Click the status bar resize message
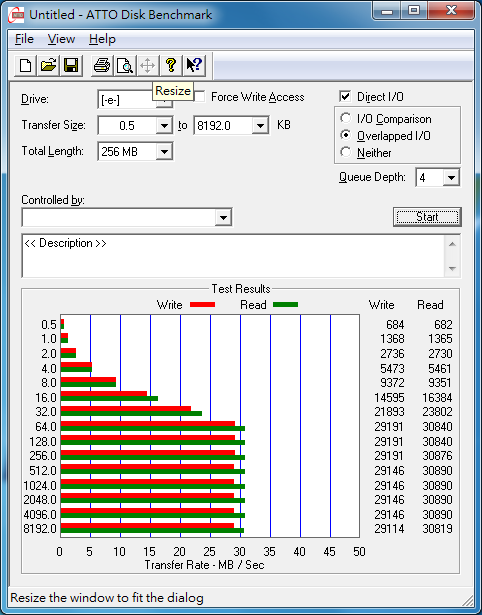 [x=107, y=598]
